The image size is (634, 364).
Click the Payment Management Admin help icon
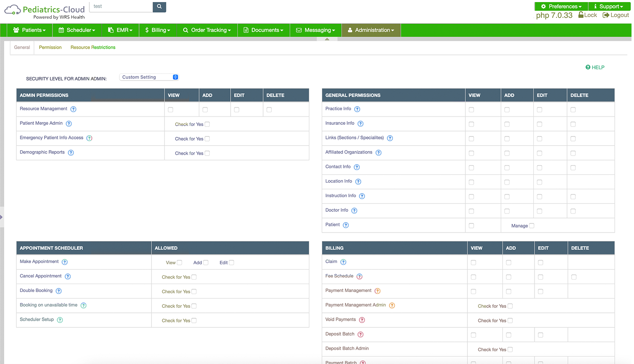392,305
